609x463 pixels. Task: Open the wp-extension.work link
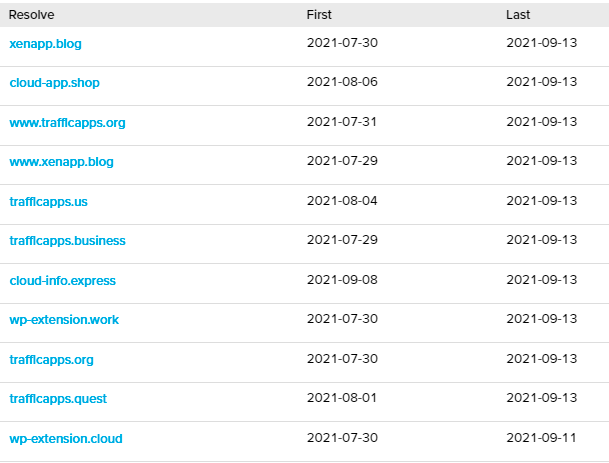(64, 320)
